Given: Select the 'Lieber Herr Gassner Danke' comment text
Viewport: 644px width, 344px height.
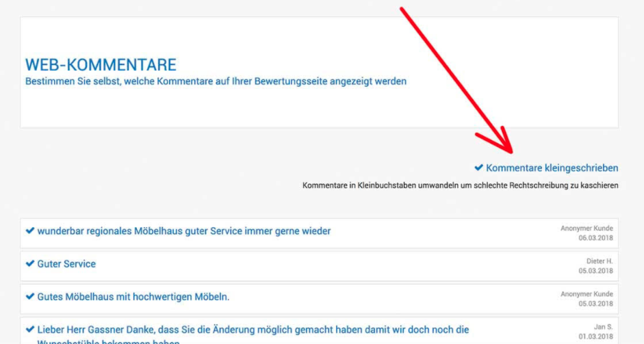Looking at the screenshot, I should (253, 330).
